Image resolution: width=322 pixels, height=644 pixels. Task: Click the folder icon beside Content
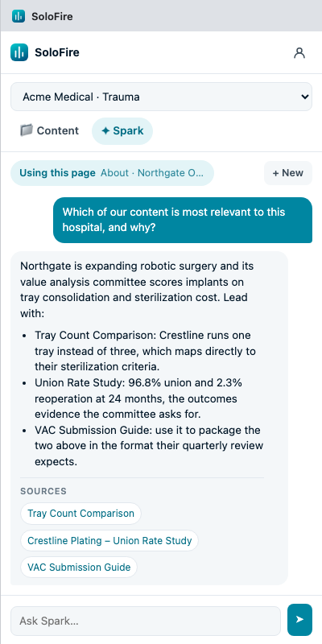click(x=26, y=130)
